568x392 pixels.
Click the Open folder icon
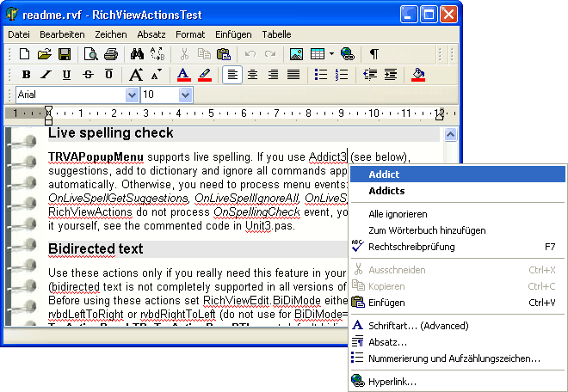click(x=45, y=54)
